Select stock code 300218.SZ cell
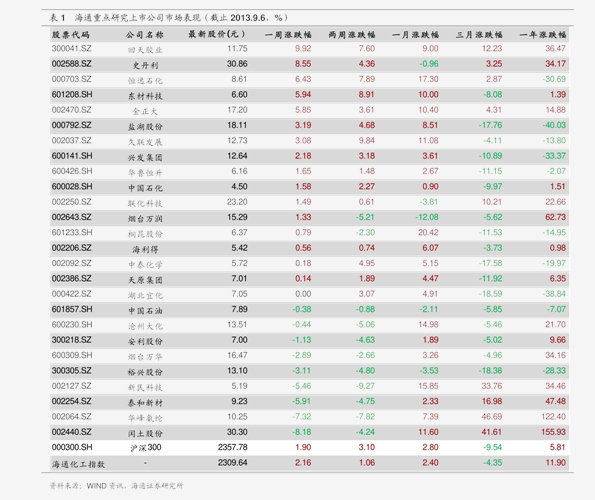 click(x=71, y=340)
